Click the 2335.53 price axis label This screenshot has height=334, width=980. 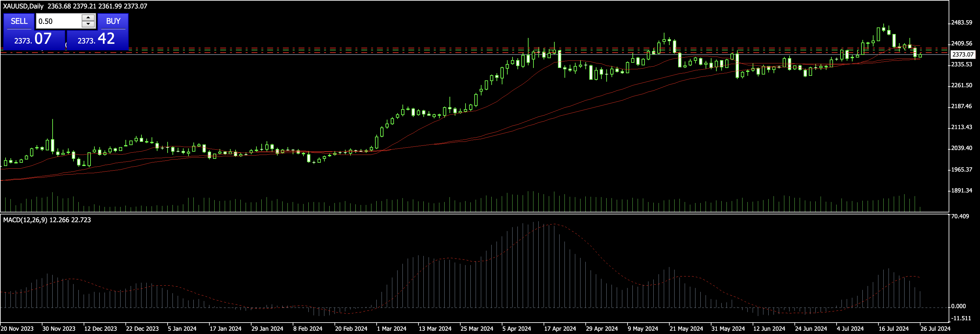coord(961,64)
